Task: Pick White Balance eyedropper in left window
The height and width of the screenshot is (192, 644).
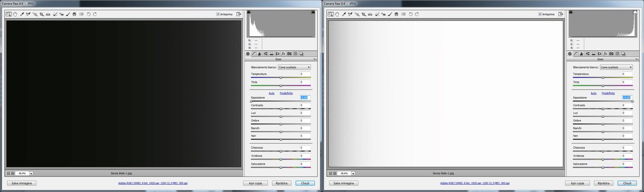Action: [x=21, y=14]
